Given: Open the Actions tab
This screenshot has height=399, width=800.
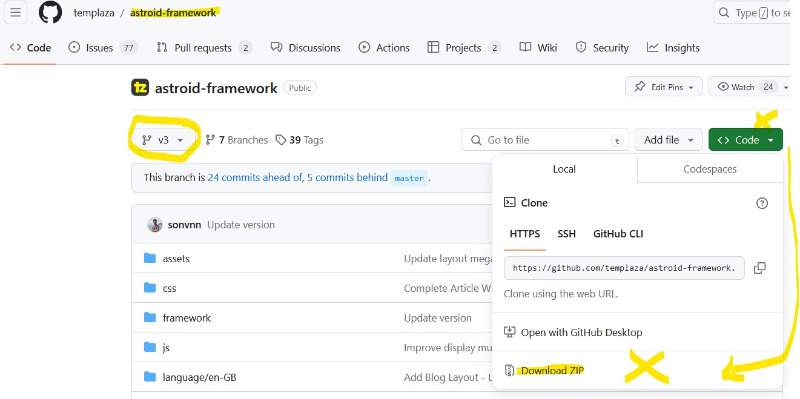Looking at the screenshot, I should point(384,48).
